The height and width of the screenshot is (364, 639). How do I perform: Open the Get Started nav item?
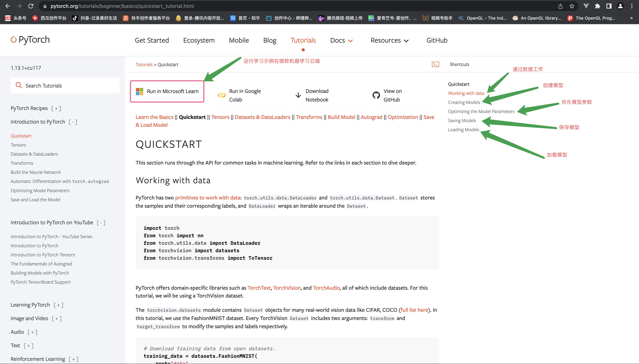point(152,40)
